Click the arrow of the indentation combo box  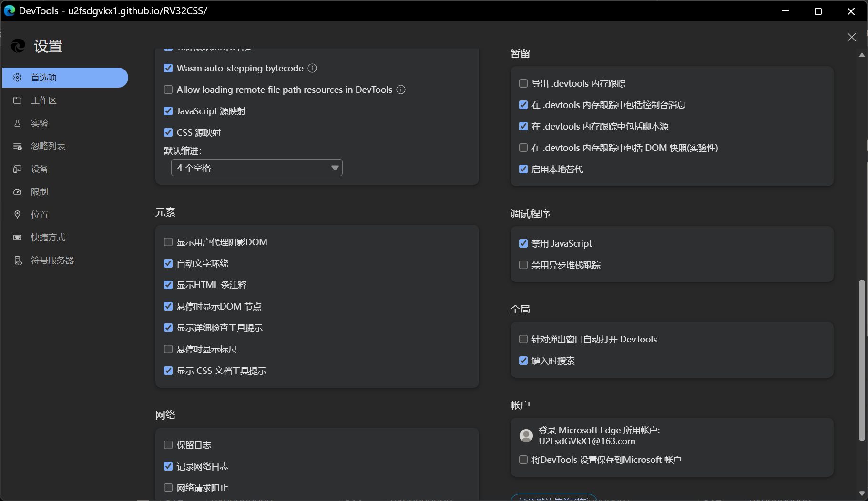[x=335, y=168]
